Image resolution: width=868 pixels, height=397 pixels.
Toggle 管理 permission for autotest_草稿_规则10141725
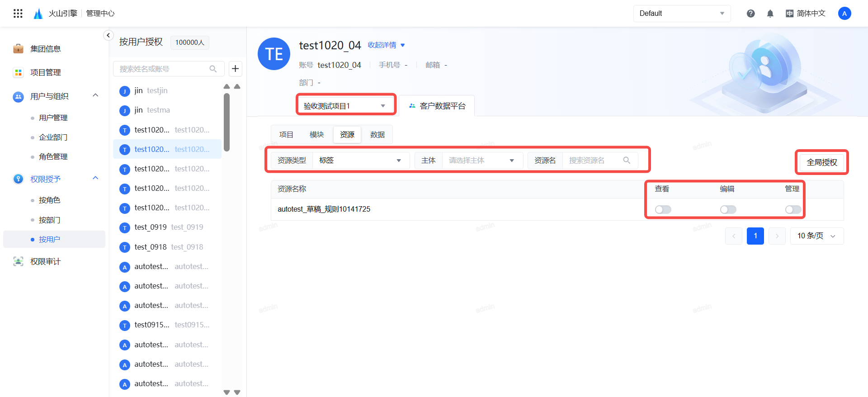click(793, 209)
